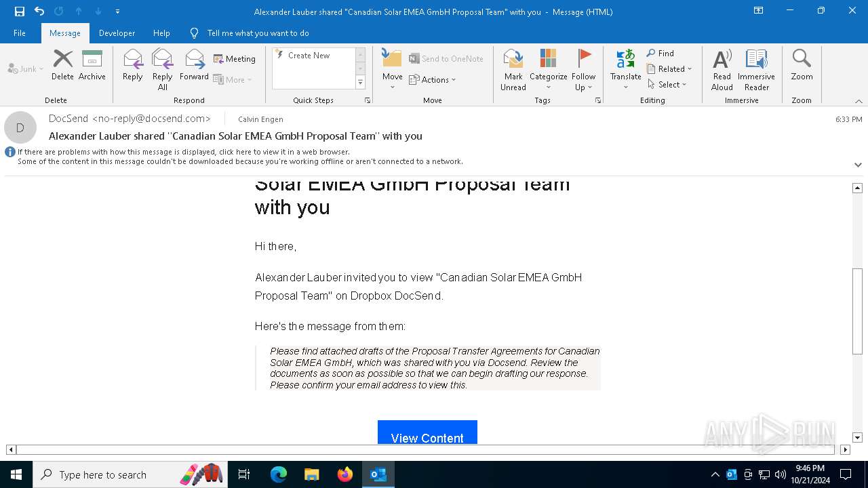
Task: Open the Windows Start menu
Action: click(16, 474)
